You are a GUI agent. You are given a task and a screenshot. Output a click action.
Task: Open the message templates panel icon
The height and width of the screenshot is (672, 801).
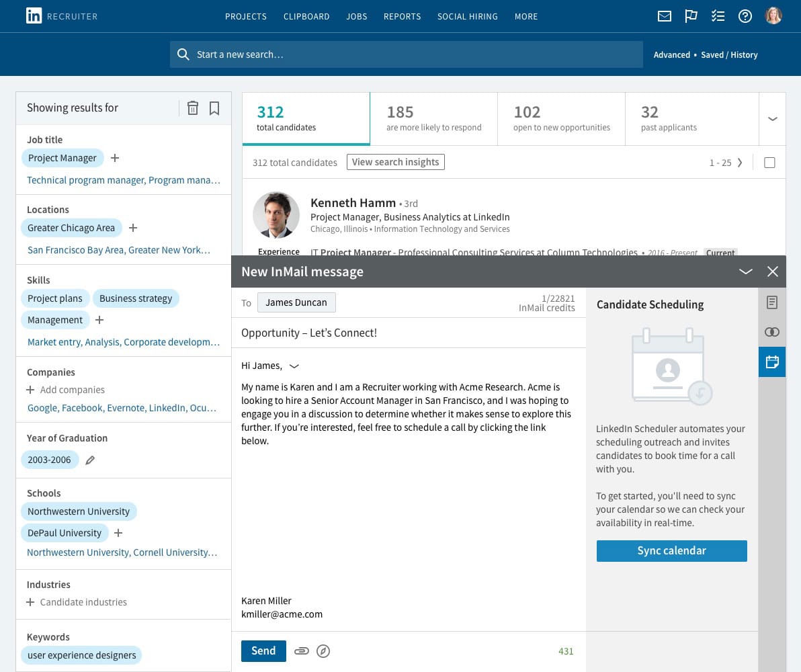point(771,302)
